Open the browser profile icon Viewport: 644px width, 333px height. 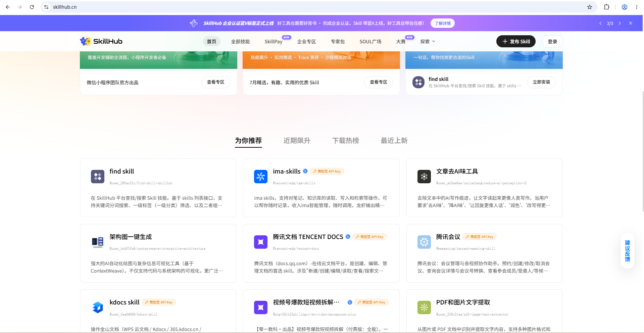[x=625, y=7]
